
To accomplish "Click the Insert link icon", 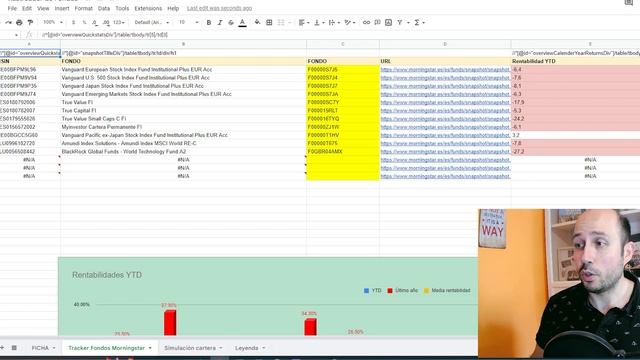I will [x=367, y=22].
